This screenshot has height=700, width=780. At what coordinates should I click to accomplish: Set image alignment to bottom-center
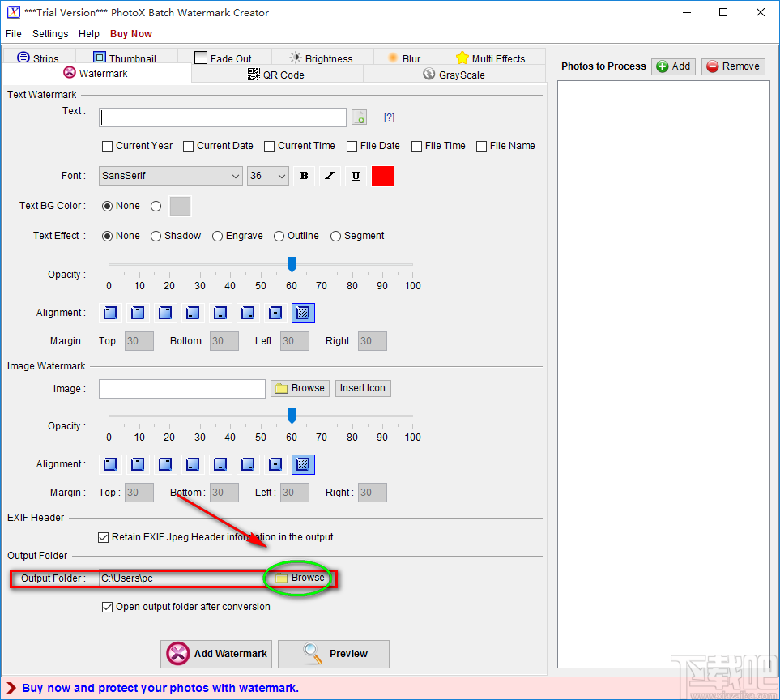(220, 464)
